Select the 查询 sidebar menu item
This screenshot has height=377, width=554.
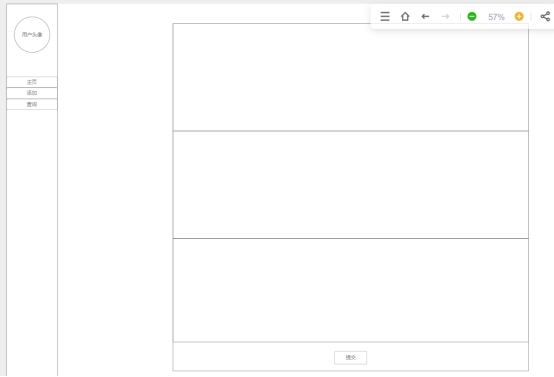(32, 104)
